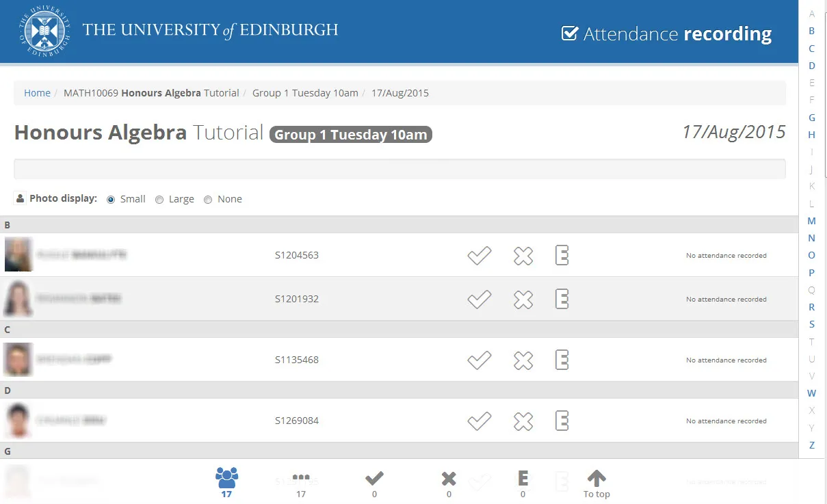The width and height of the screenshot is (827, 504).
Task: Return to top using the upward arrow icon
Action: [x=596, y=477]
